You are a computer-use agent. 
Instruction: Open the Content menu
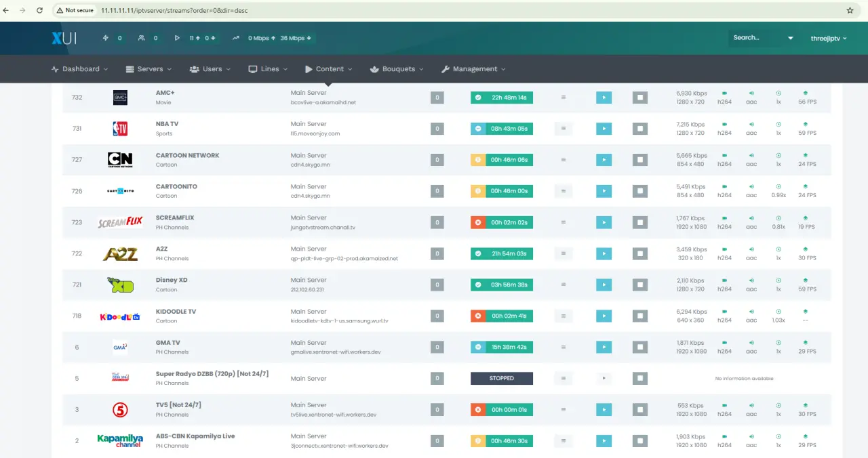(329, 69)
